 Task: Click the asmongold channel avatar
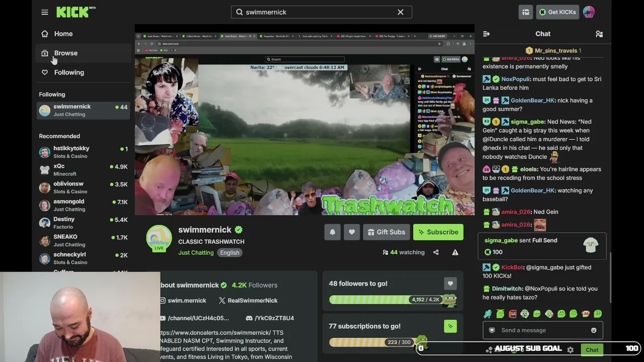[45, 205]
